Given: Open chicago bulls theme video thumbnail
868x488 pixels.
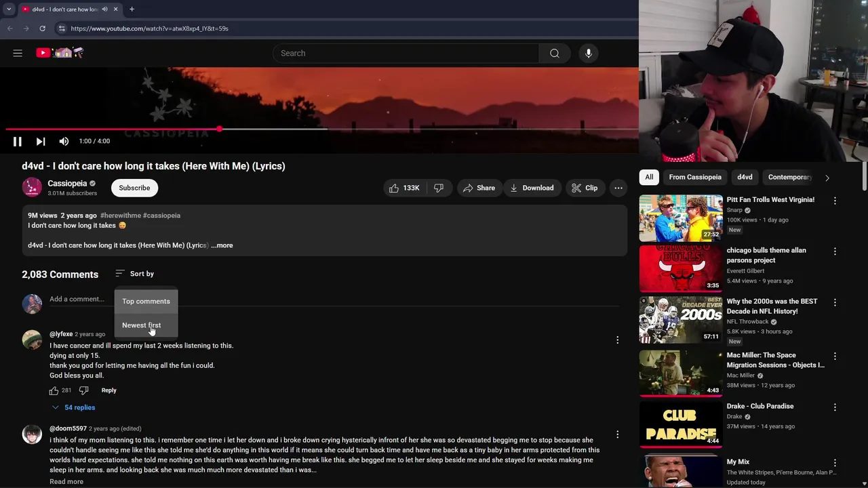Looking at the screenshot, I should pyautogui.click(x=681, y=269).
